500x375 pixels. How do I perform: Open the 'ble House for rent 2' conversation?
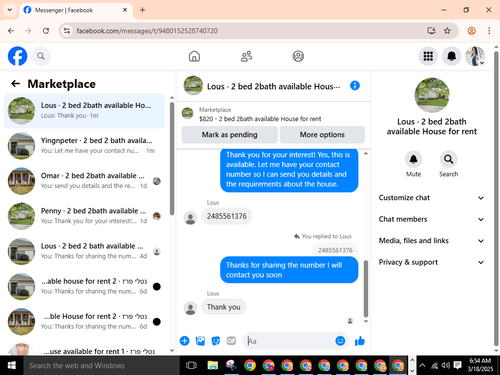[84, 322]
